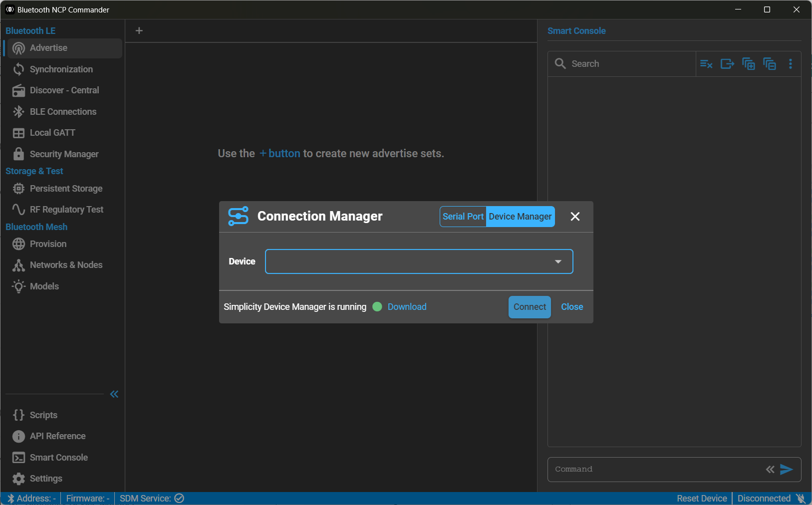Image resolution: width=812 pixels, height=505 pixels.
Task: Open Smart Console more options menu
Action: pyautogui.click(x=791, y=64)
